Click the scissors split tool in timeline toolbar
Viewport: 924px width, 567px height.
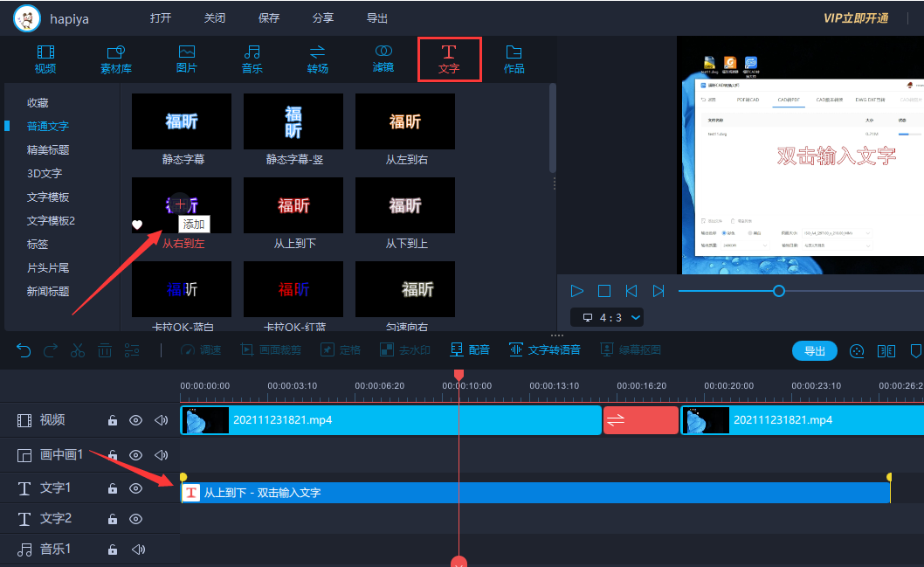pos(77,349)
